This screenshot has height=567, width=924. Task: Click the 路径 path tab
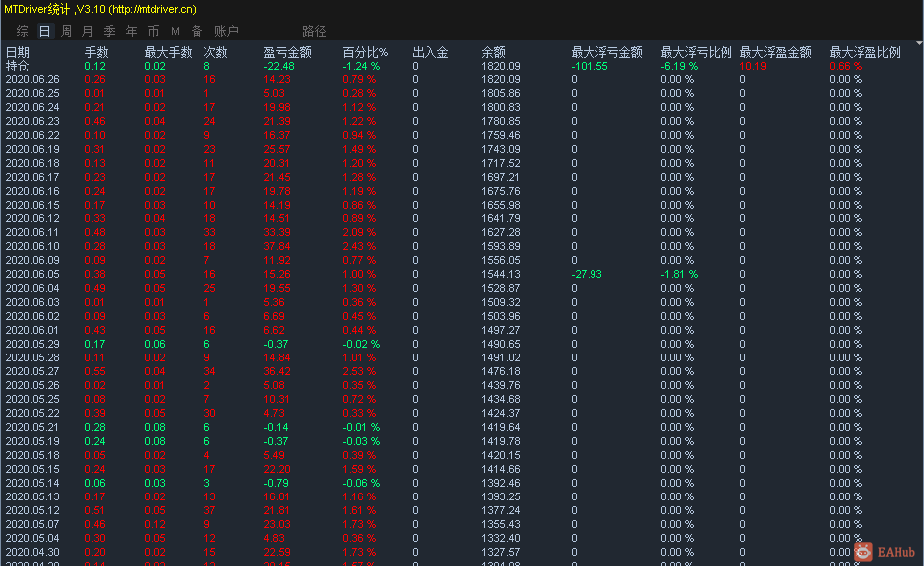[314, 31]
